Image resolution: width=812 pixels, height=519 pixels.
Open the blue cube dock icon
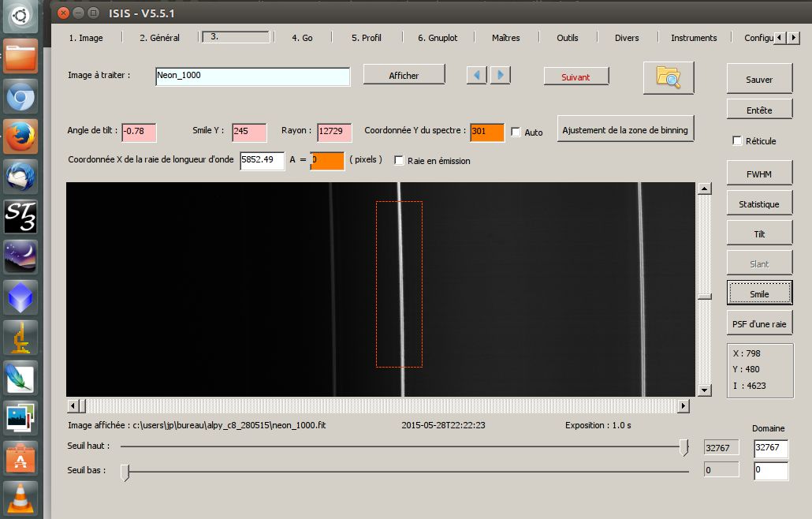pyautogui.click(x=20, y=297)
